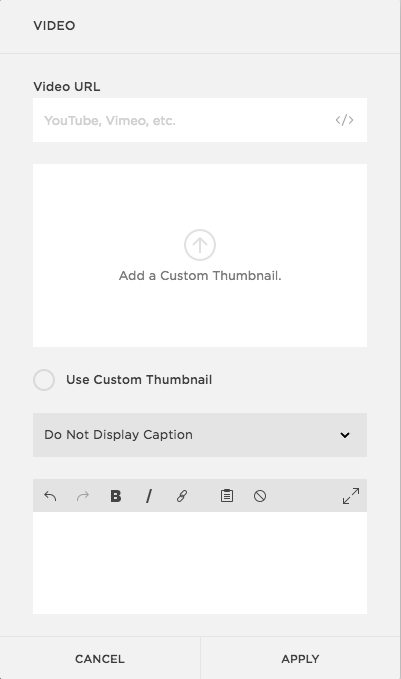Toggle italic formatting in caption editor
The image size is (401, 679).
[149, 496]
